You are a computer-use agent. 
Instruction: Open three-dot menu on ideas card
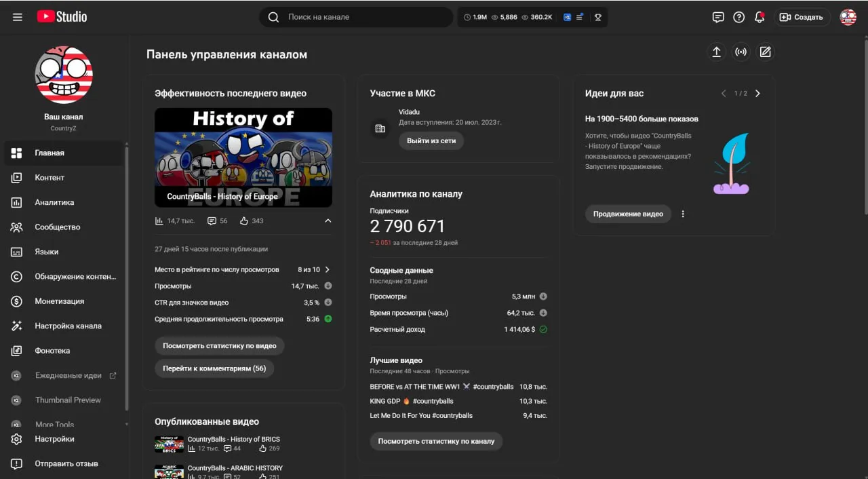[683, 214]
